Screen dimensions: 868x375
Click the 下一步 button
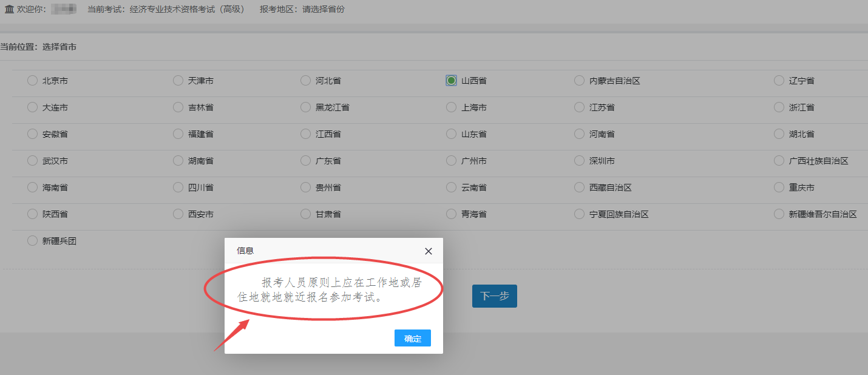tap(494, 296)
